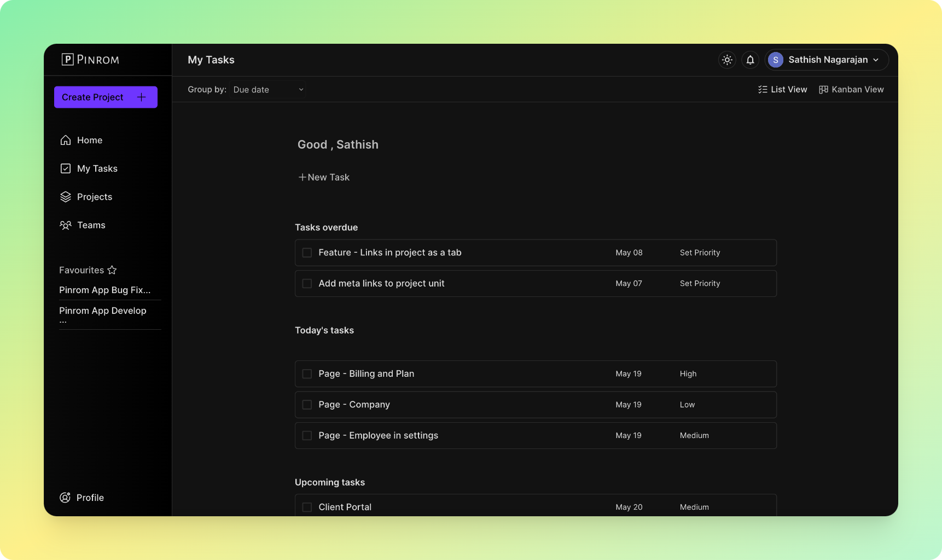The height and width of the screenshot is (560, 942).
Task: Open Page - Company task
Action: (354, 405)
